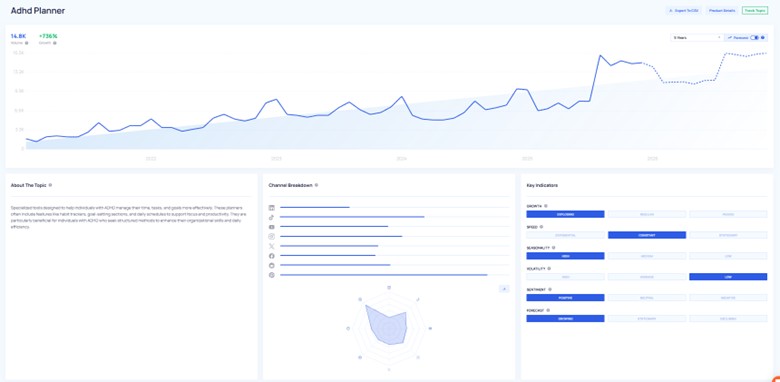
Task: Open the Product Details button
Action: pyautogui.click(x=722, y=10)
